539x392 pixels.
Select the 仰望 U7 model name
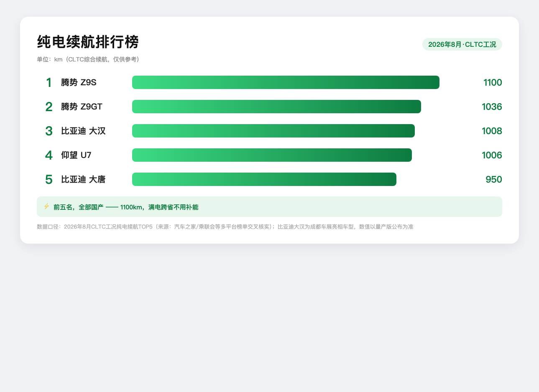click(x=76, y=155)
